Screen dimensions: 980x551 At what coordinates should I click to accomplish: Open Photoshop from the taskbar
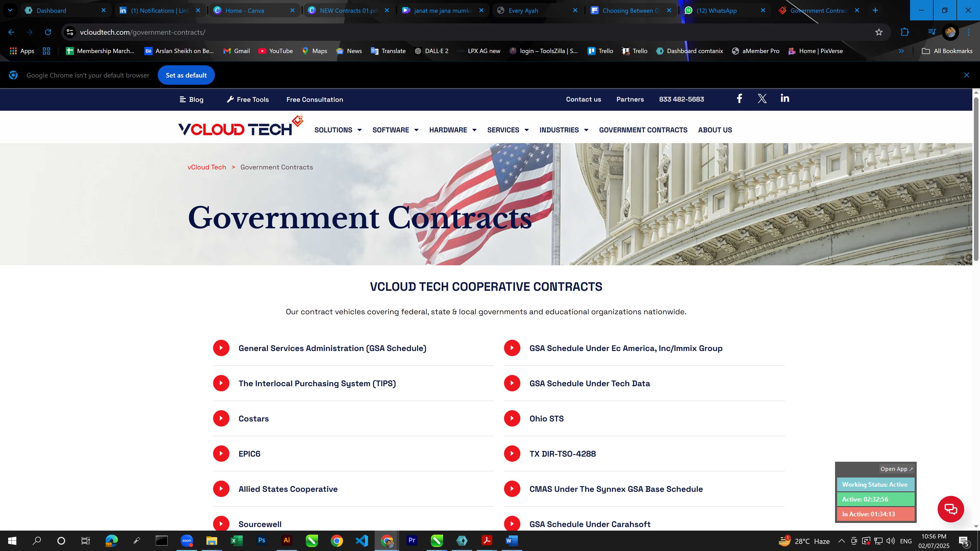coord(262,540)
